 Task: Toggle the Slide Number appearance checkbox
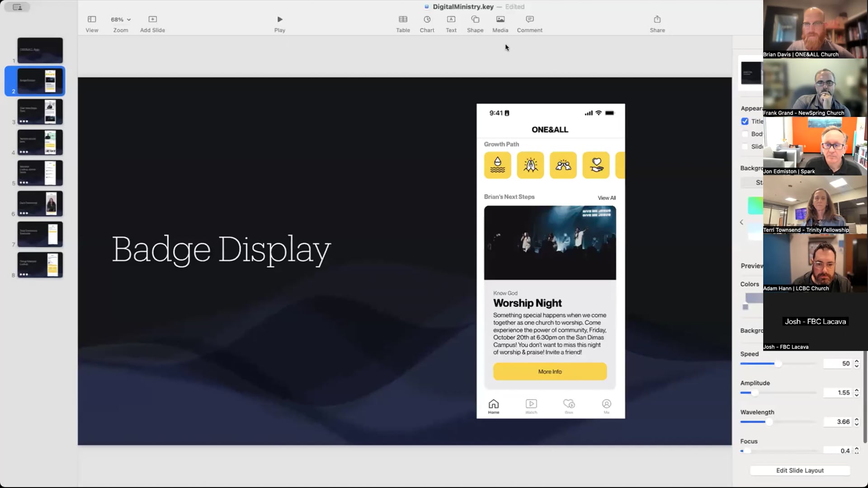tap(745, 146)
